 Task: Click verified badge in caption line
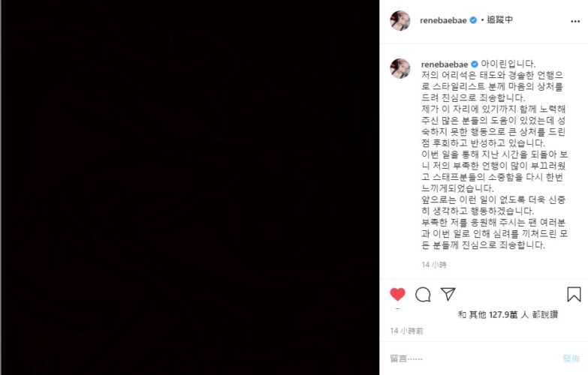475,64
